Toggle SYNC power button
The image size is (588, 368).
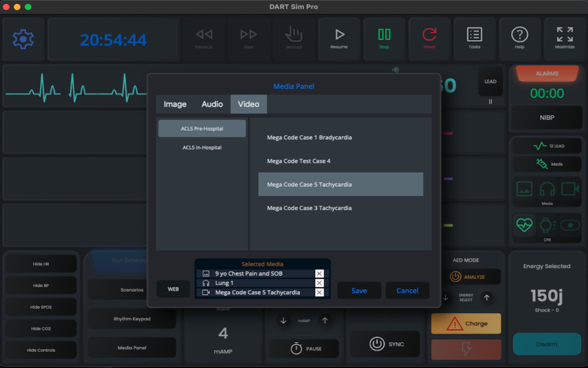click(385, 344)
